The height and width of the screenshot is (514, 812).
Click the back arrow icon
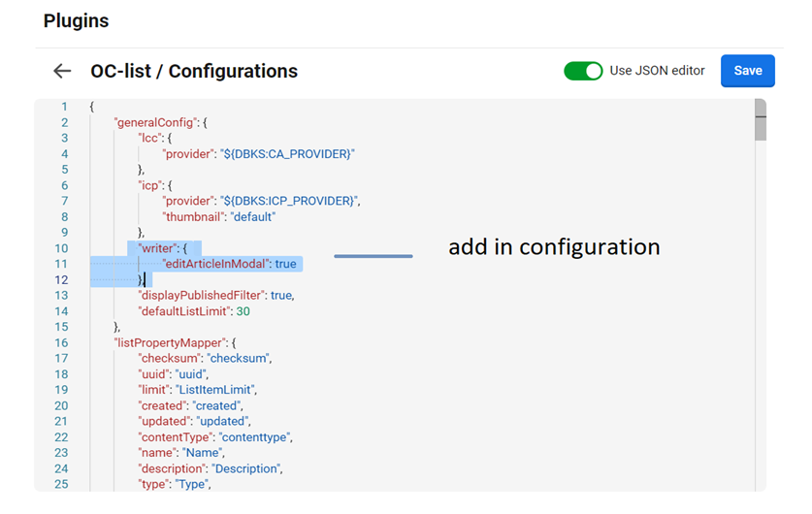click(x=62, y=71)
